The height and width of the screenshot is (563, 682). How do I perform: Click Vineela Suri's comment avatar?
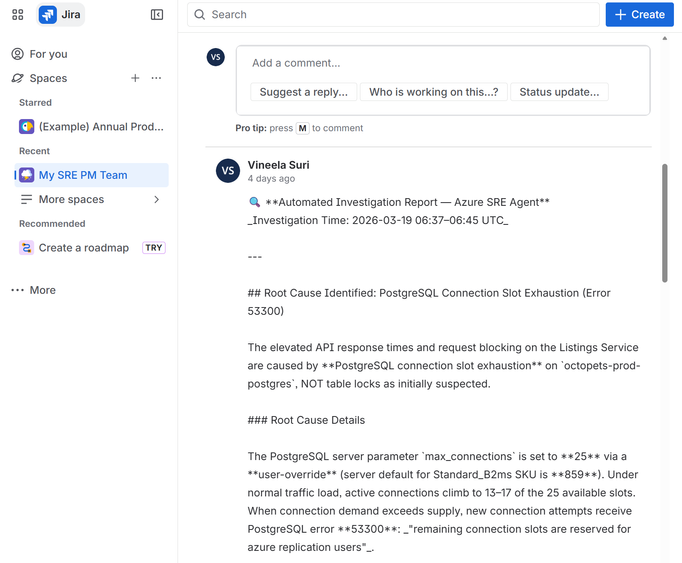(228, 171)
